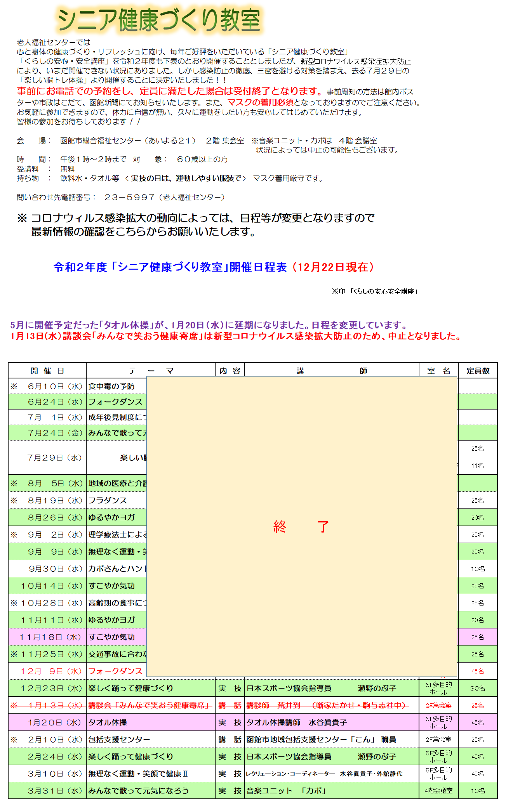Click the red 終了 overlay text
The image size is (506, 812).
click(x=301, y=527)
